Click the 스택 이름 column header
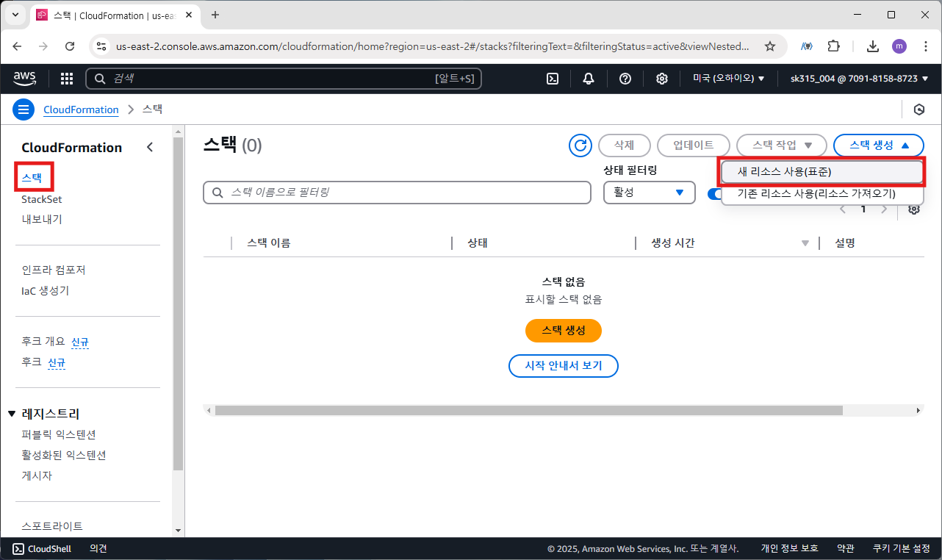Screen dimensions: 942x560 269,243
